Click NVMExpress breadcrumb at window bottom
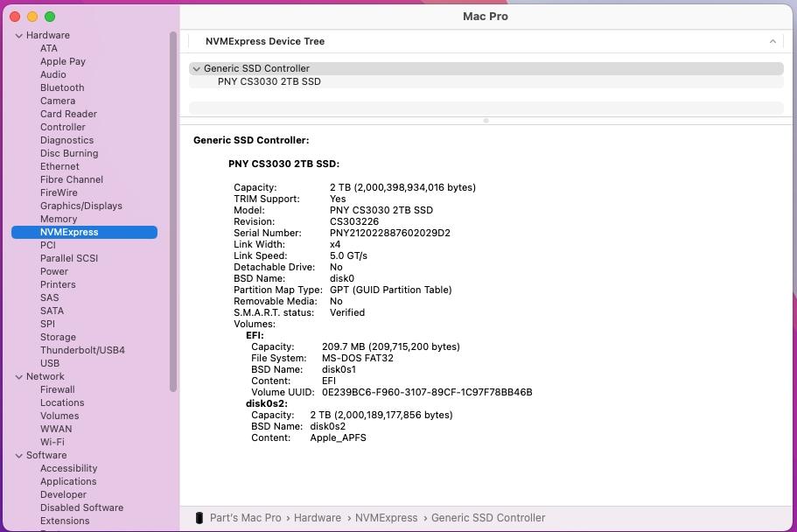 click(386, 517)
